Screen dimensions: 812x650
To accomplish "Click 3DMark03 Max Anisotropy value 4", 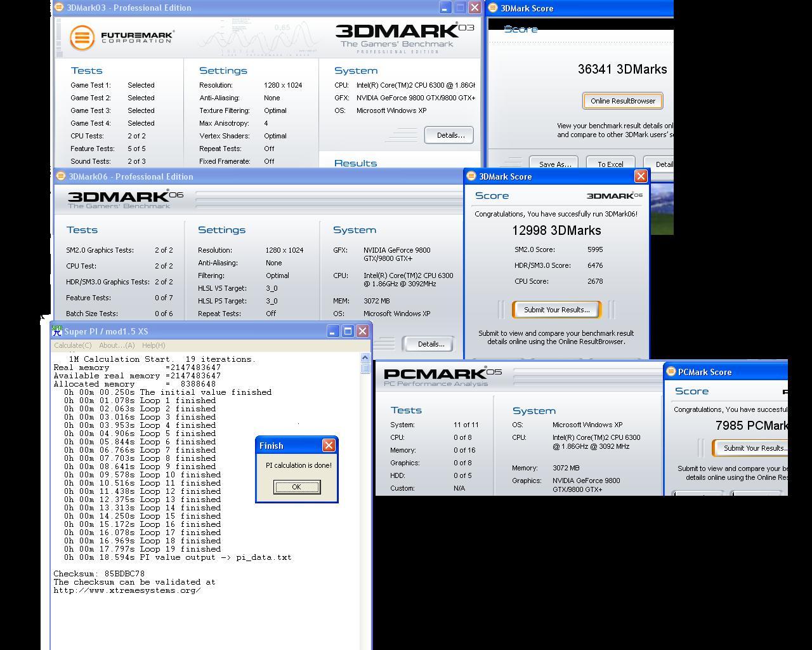I will [x=266, y=123].
